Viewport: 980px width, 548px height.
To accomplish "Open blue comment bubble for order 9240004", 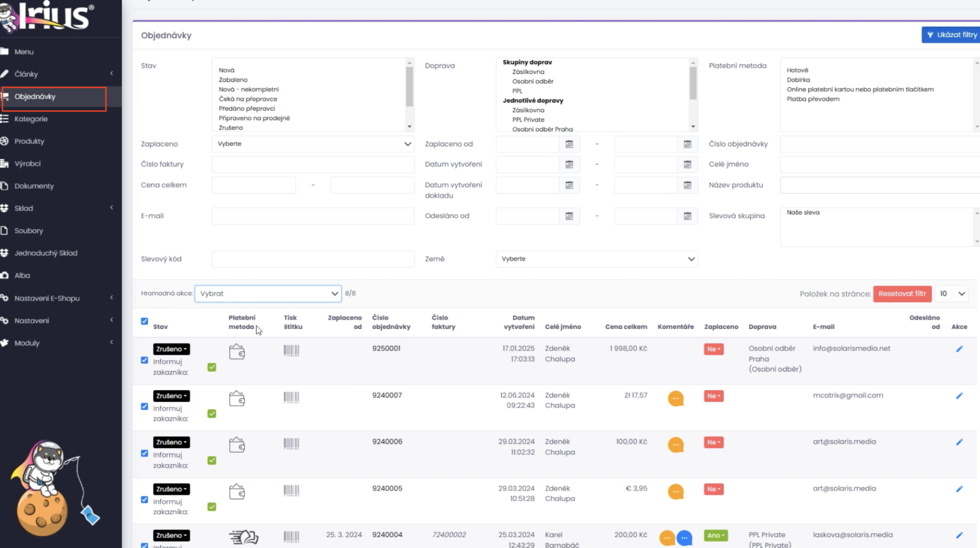I will tap(684, 538).
